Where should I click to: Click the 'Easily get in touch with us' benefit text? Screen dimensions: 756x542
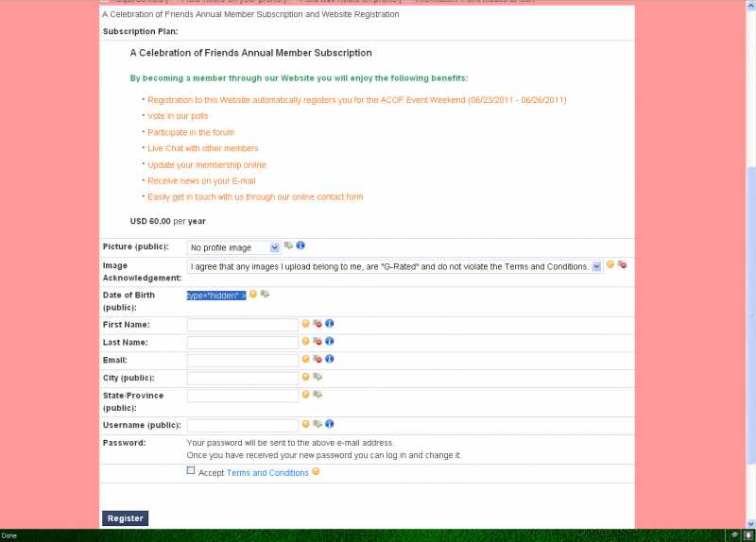click(255, 197)
